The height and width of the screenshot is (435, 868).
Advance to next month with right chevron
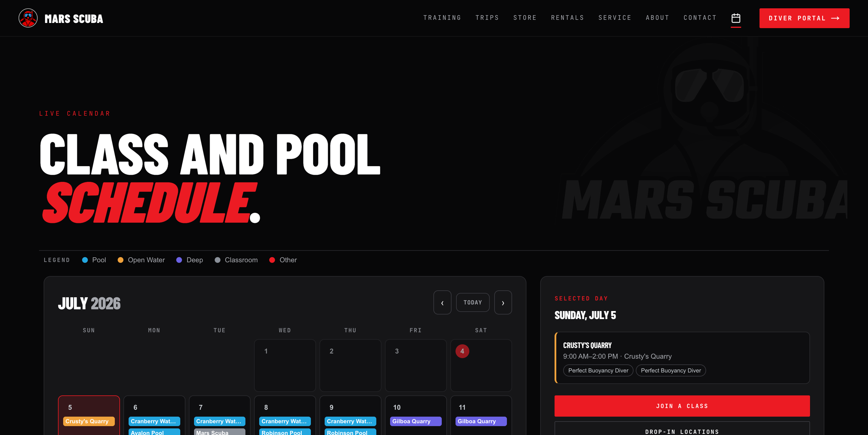[x=503, y=302]
